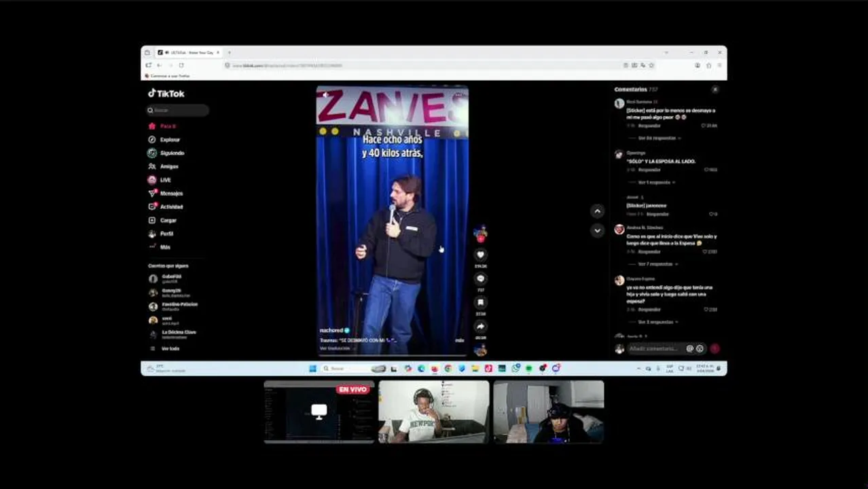Open Actividad notifications
868x489 pixels.
coord(166,206)
